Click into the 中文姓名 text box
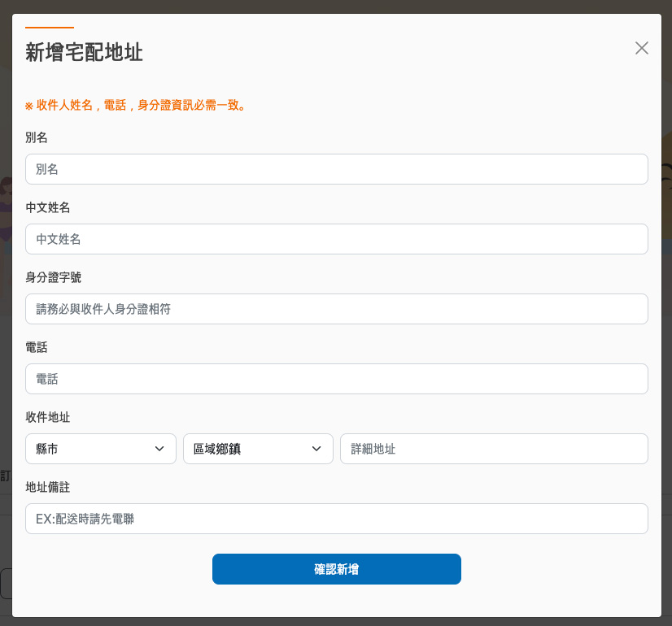This screenshot has height=626, width=672. pyautogui.click(x=336, y=239)
